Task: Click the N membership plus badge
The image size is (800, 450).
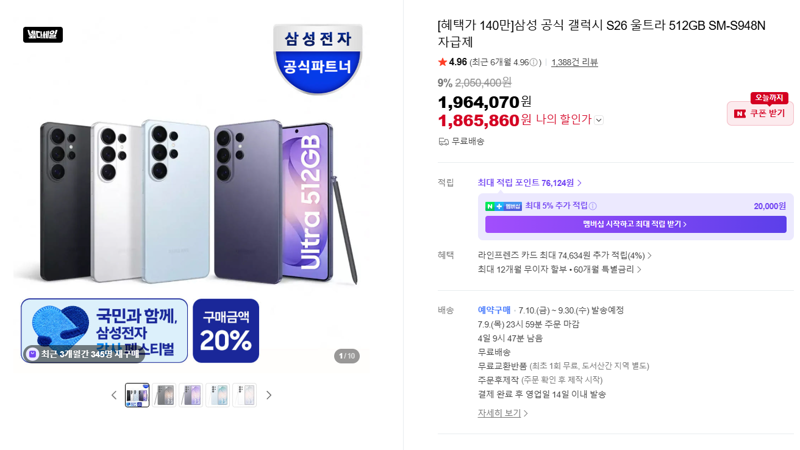Action: point(503,206)
